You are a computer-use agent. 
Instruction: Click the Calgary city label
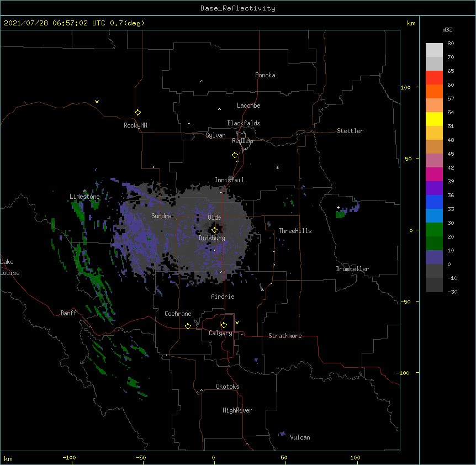pos(220,333)
